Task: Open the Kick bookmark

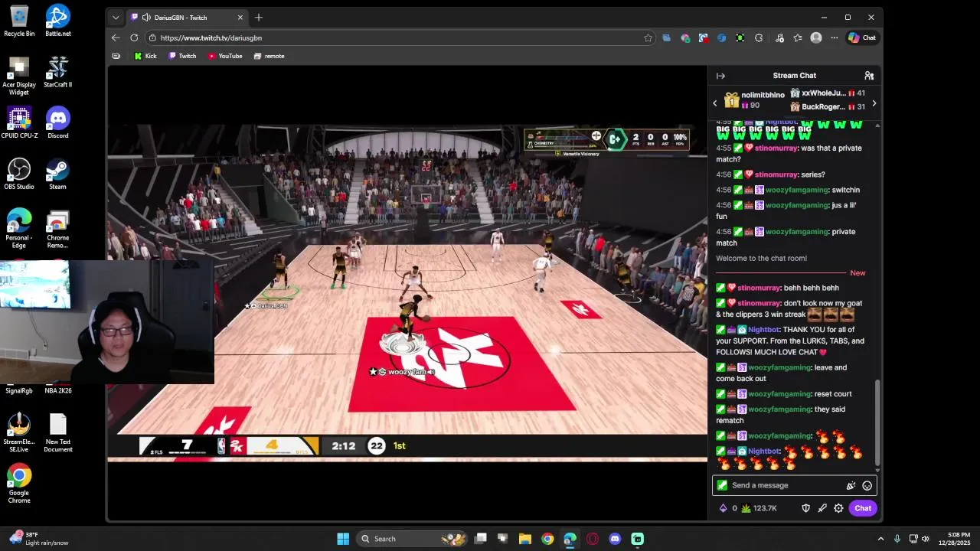Action: pos(145,56)
